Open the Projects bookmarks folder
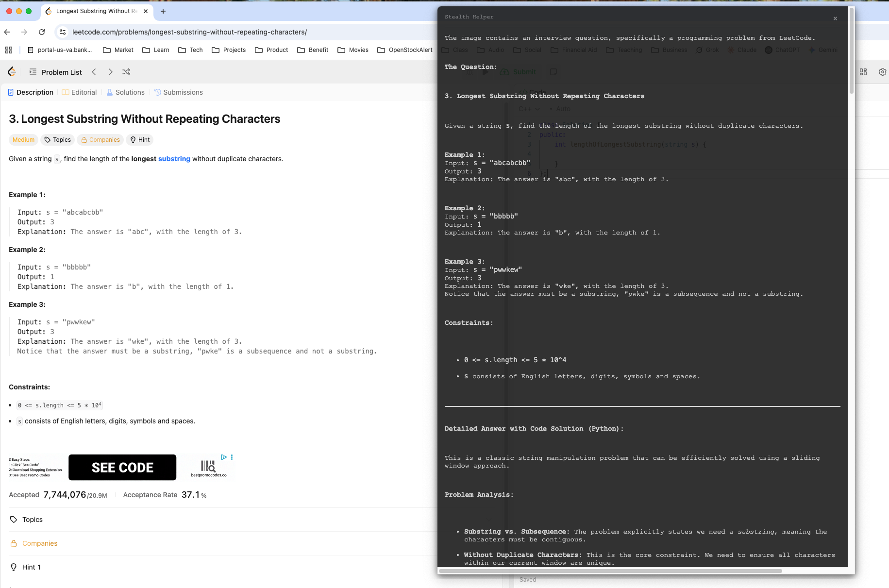889x588 pixels. pyautogui.click(x=229, y=50)
